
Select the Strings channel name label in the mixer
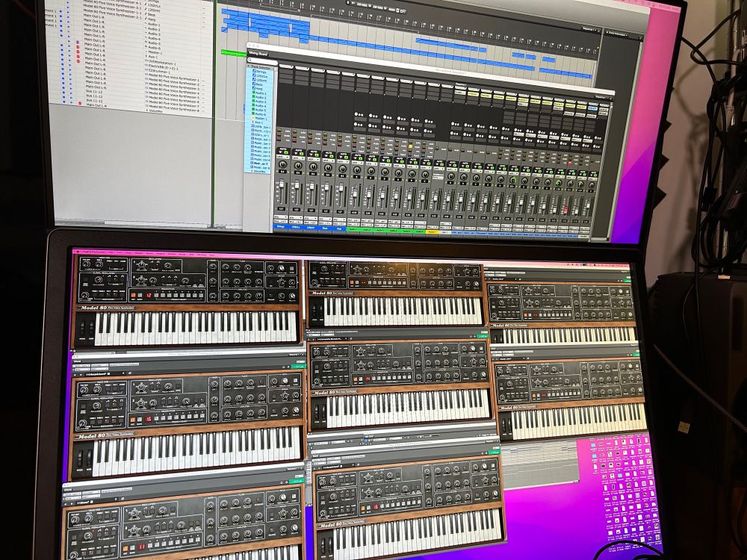coord(281,227)
